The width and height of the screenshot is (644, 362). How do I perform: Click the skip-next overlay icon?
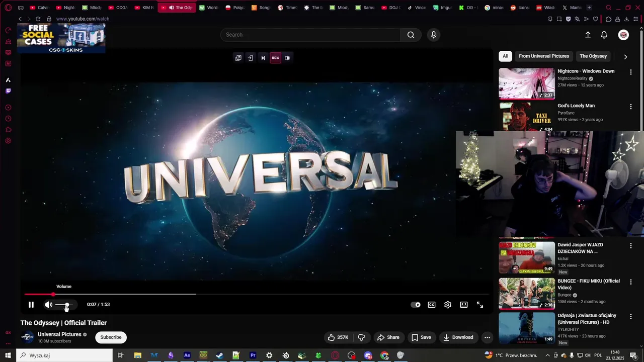click(263, 58)
